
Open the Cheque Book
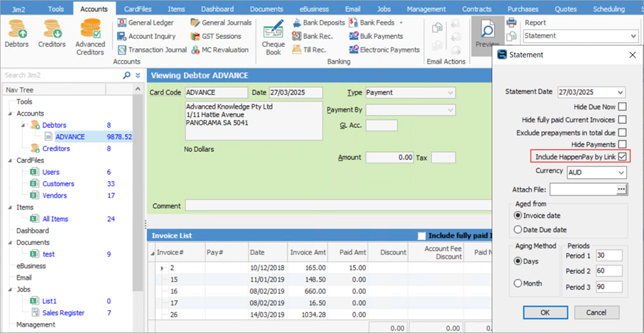[x=273, y=37]
